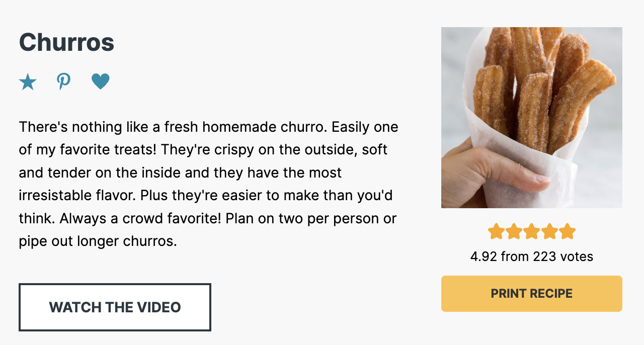Viewport: 644px width, 345px height.
Task: Click the 4.92 rating score
Action: tap(484, 257)
